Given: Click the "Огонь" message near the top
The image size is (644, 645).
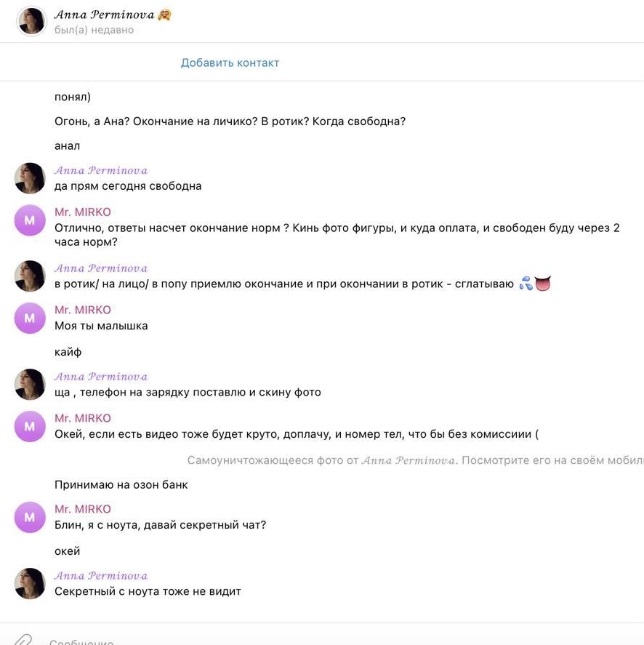Looking at the screenshot, I should tap(230, 121).
